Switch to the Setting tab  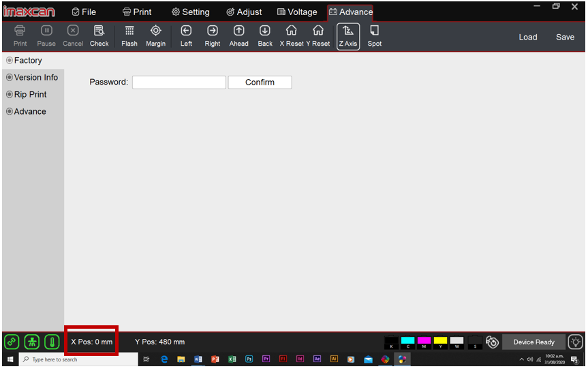[191, 12]
